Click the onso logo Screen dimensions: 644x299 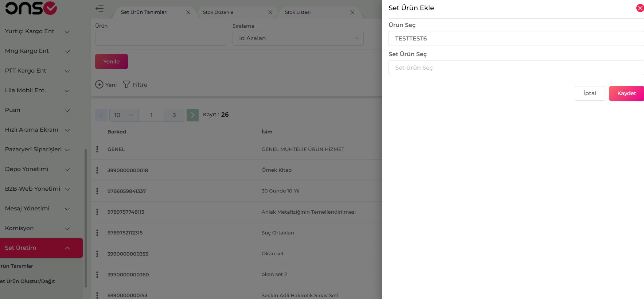pyautogui.click(x=31, y=8)
